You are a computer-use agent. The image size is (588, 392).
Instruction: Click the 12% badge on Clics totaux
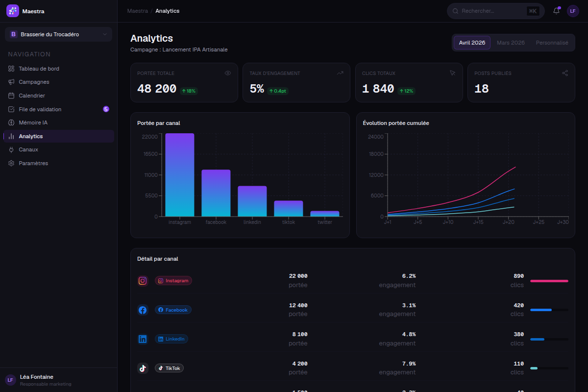point(406,91)
